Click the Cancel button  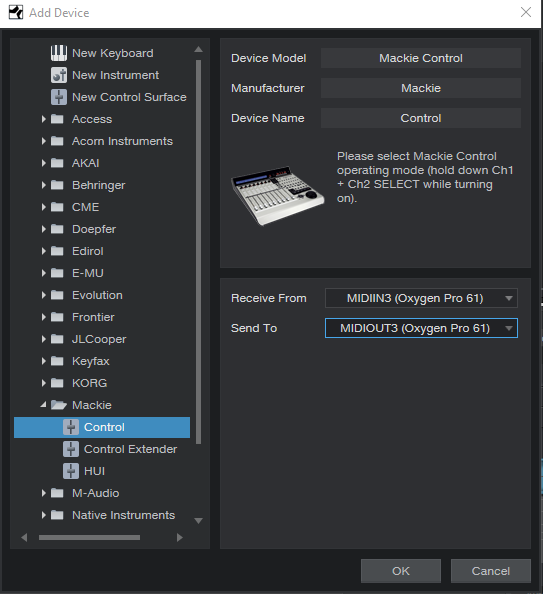coord(491,571)
